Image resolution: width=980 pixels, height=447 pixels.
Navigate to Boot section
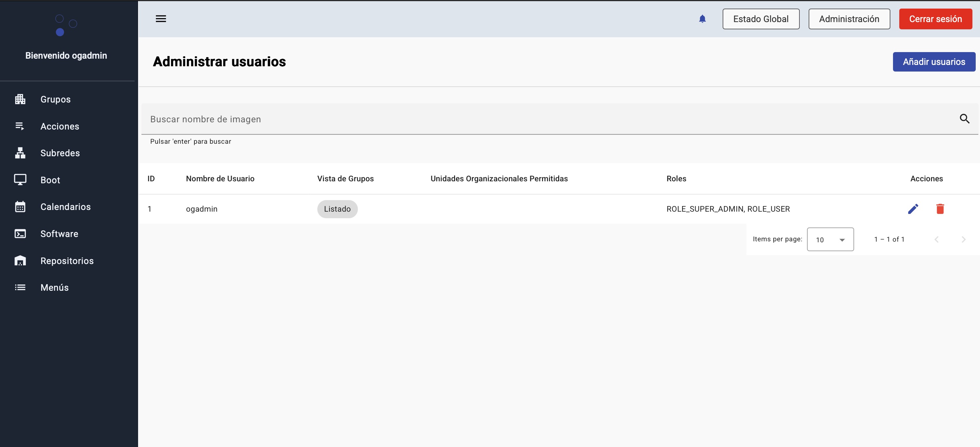coord(50,180)
